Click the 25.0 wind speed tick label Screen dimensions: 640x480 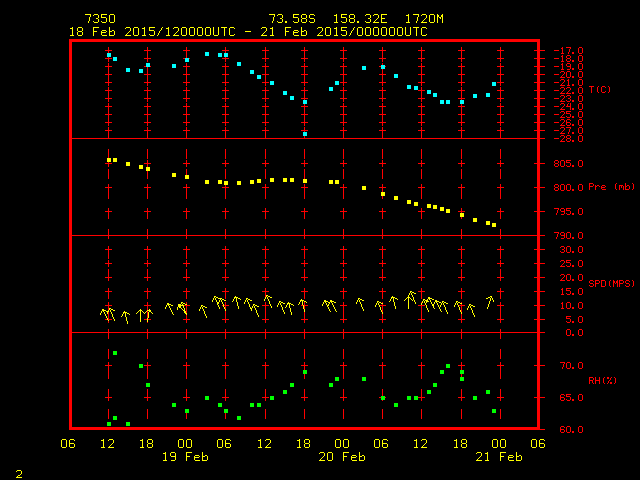571,264
